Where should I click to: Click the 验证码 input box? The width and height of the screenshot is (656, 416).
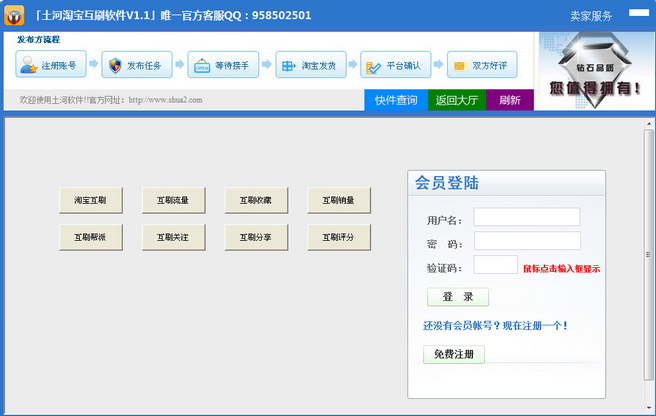(x=495, y=264)
